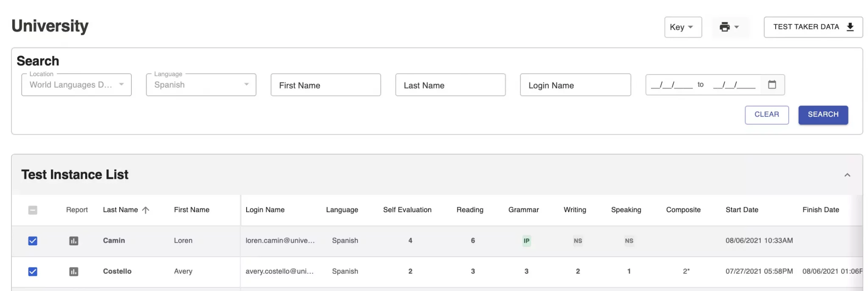Open the Location dropdown

pyautogui.click(x=76, y=85)
